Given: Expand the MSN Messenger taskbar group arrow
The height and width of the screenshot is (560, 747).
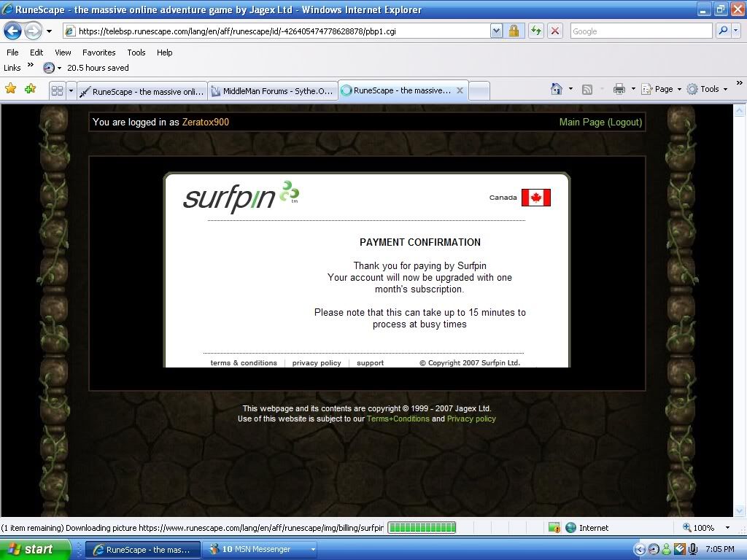Looking at the screenshot, I should coord(313,549).
